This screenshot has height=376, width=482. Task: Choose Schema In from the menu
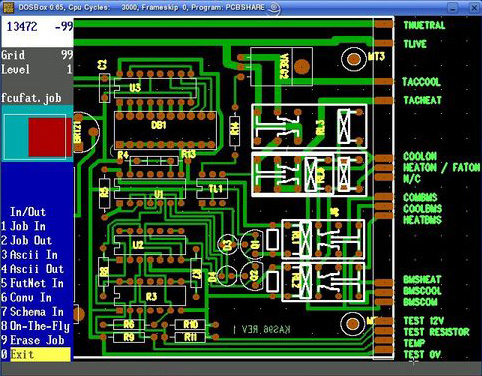click(32, 312)
